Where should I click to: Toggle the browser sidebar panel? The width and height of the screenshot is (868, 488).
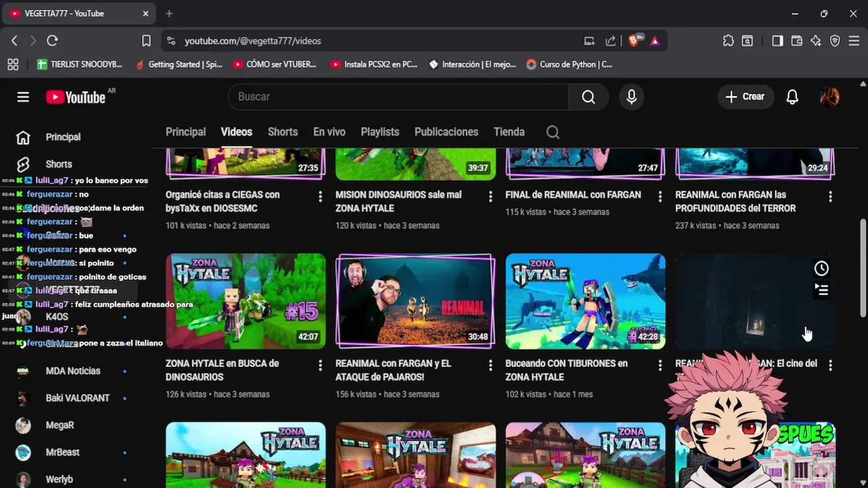(778, 41)
